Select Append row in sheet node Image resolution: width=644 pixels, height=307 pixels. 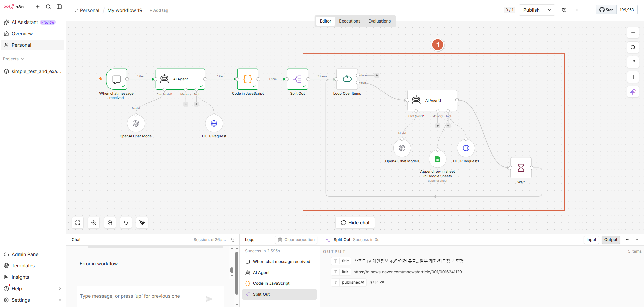point(438,159)
